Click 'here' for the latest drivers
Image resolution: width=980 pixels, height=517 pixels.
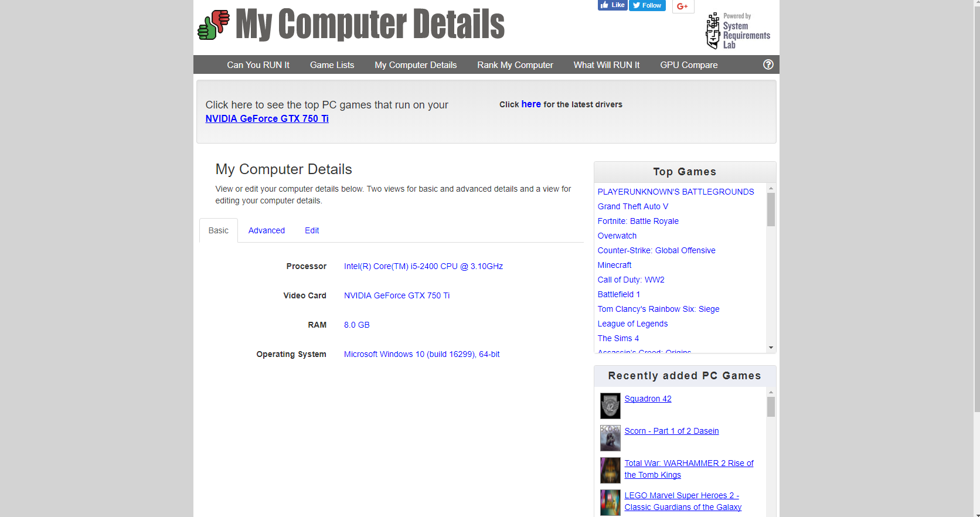pos(531,104)
